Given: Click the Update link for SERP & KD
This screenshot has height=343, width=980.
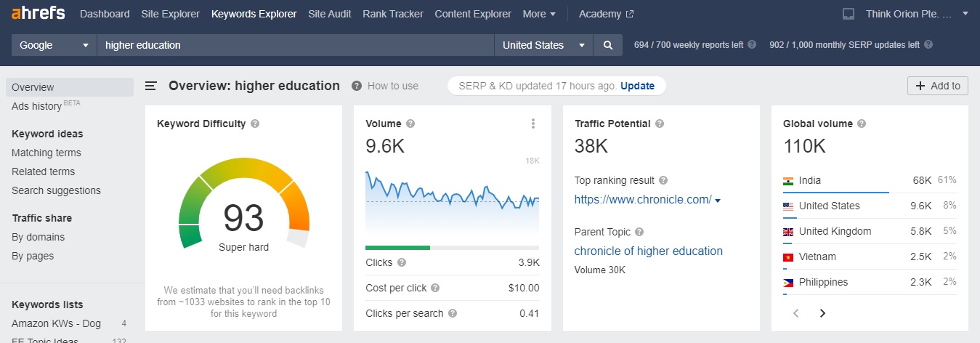Looking at the screenshot, I should [x=637, y=86].
